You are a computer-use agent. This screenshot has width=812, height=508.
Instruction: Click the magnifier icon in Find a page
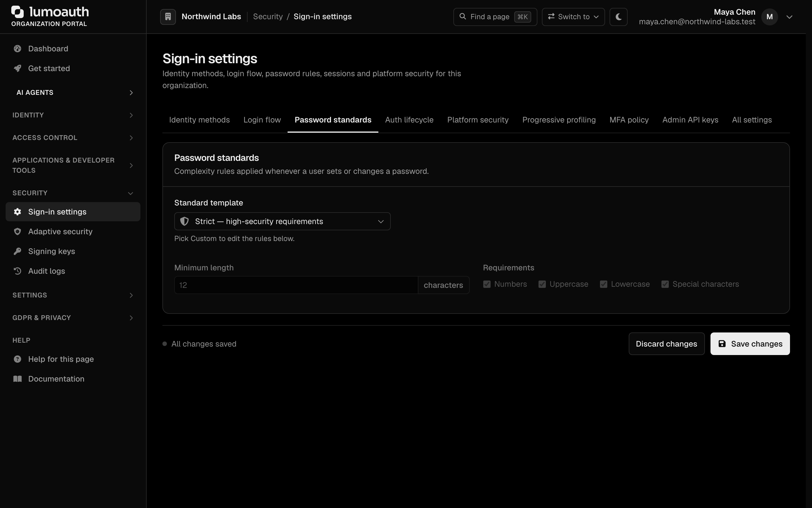tap(463, 16)
